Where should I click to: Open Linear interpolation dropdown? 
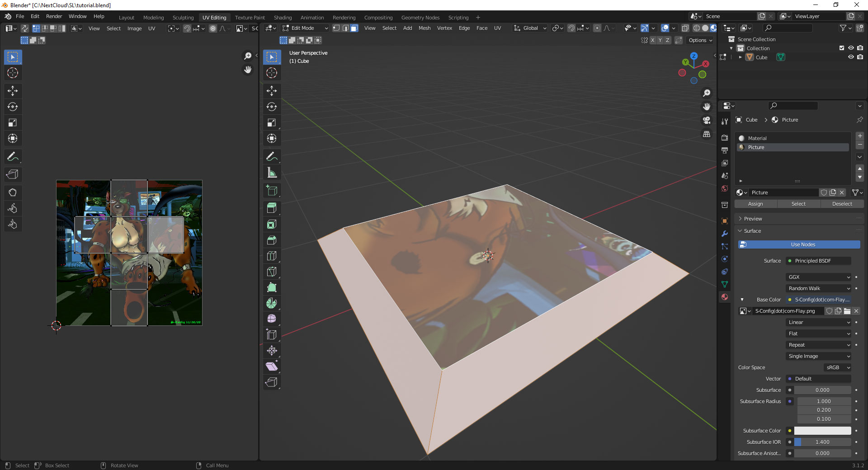[818, 322]
